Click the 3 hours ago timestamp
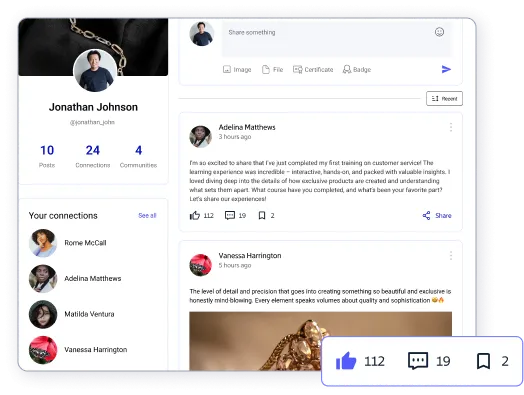Screen dimensions: 524x395 pyautogui.click(x=235, y=137)
